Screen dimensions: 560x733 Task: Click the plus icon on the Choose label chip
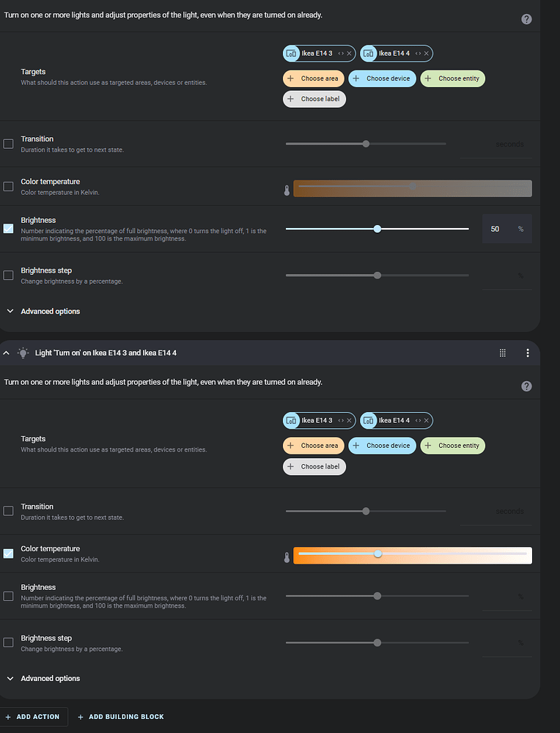point(289,98)
